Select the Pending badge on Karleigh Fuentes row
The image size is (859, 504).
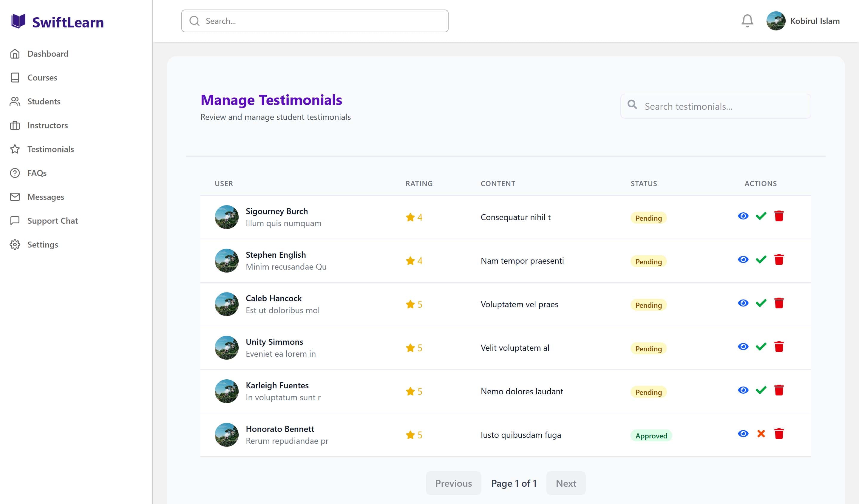[648, 392]
